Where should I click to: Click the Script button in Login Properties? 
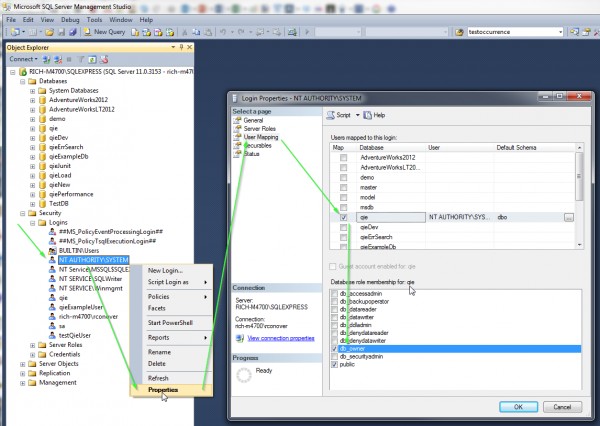[339, 115]
